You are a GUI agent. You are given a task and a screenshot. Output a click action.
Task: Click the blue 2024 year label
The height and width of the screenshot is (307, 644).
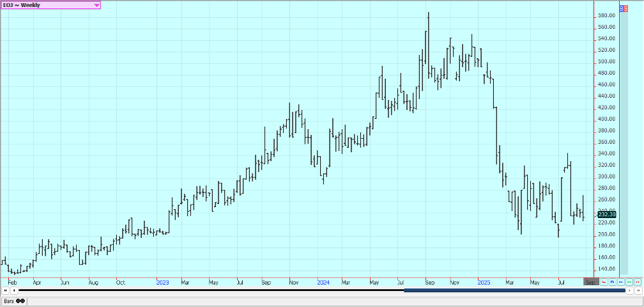[323, 283]
